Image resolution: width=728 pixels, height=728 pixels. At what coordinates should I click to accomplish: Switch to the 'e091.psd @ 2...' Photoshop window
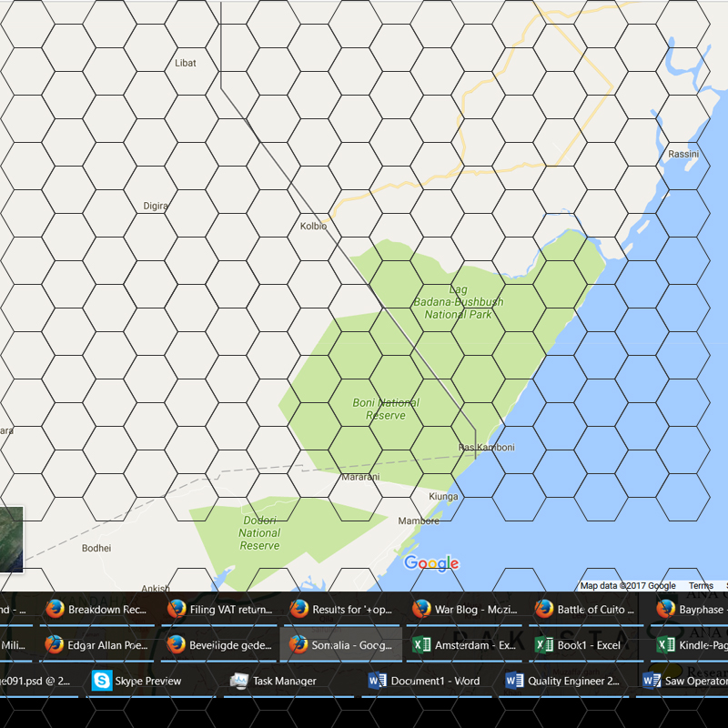[x=38, y=681]
